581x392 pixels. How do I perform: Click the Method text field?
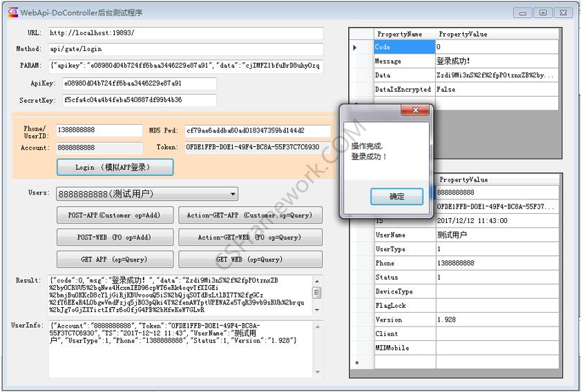coord(185,50)
